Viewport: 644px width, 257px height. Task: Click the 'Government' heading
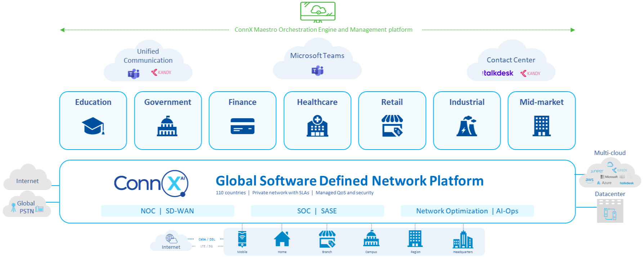point(168,102)
